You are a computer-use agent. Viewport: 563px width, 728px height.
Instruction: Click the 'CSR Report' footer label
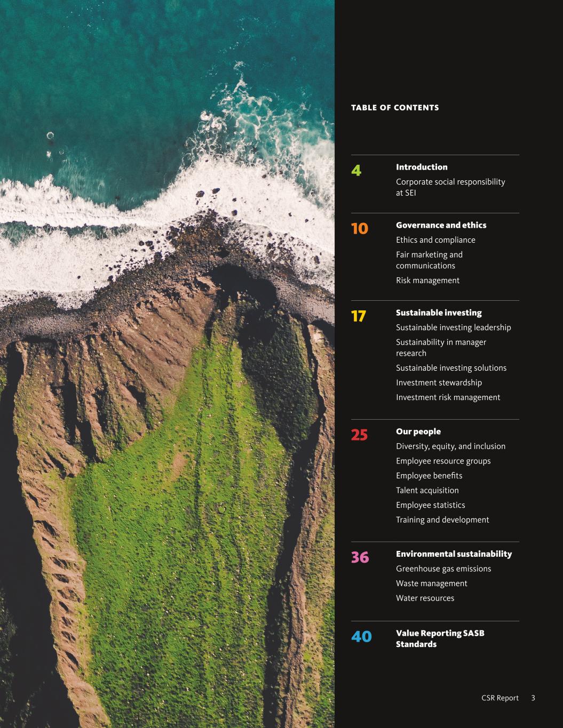[500, 698]
